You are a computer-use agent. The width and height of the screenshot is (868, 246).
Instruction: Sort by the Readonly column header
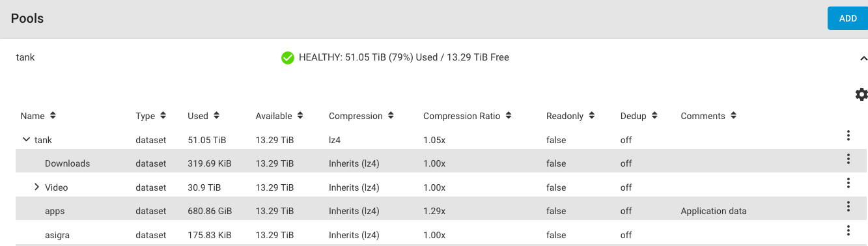(x=565, y=116)
